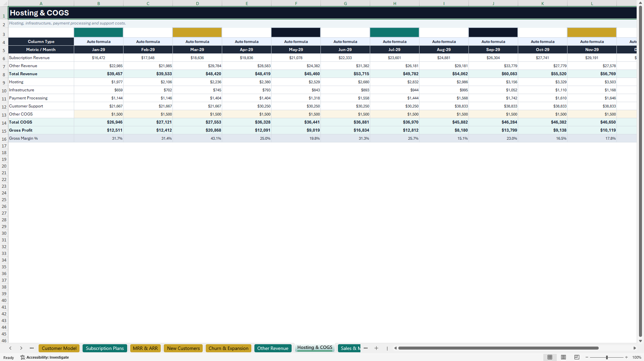Add a new sheet with plus icon
Screen dimensions: 644x361
pos(376,348)
